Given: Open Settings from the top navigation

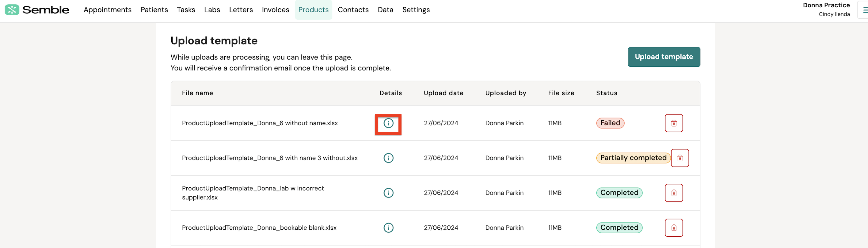Looking at the screenshot, I should 416,10.
